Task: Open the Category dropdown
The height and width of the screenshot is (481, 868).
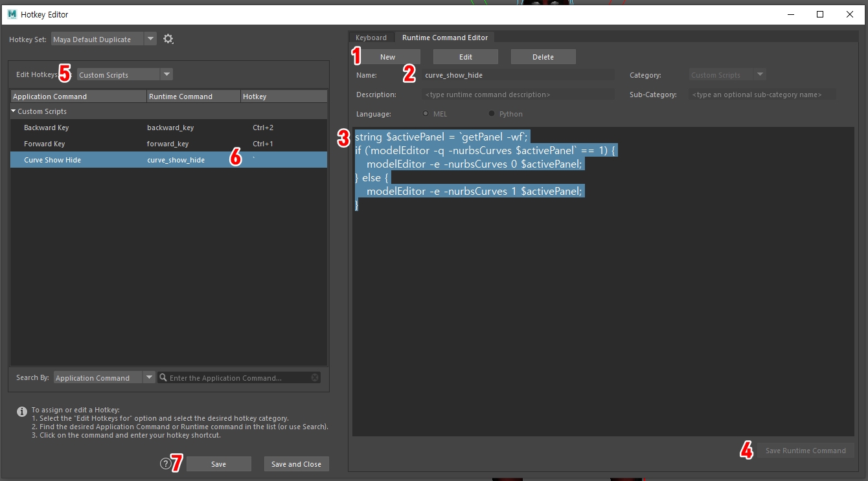Action: (x=727, y=75)
